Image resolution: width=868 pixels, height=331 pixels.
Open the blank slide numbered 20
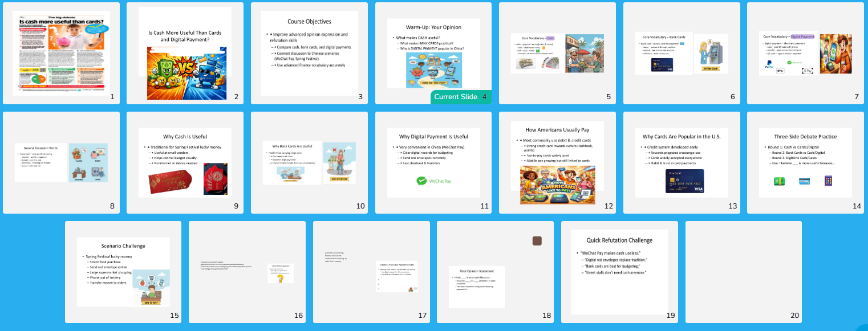tap(743, 272)
